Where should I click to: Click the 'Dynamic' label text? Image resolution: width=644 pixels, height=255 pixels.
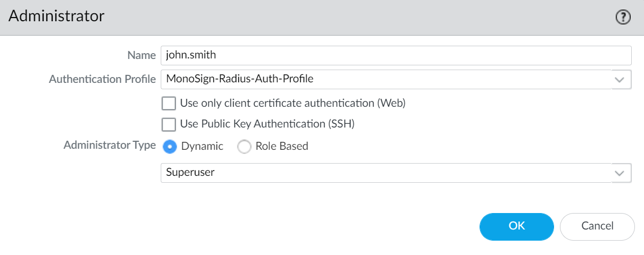coord(202,146)
